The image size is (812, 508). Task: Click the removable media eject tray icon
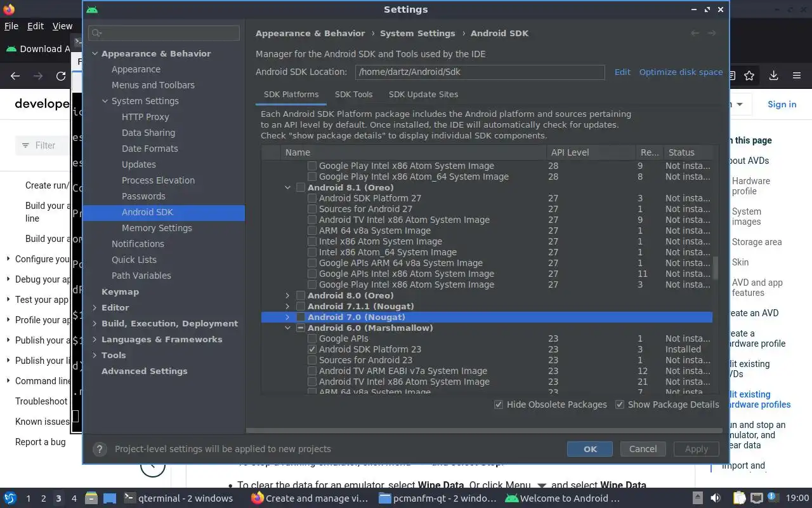point(697,498)
